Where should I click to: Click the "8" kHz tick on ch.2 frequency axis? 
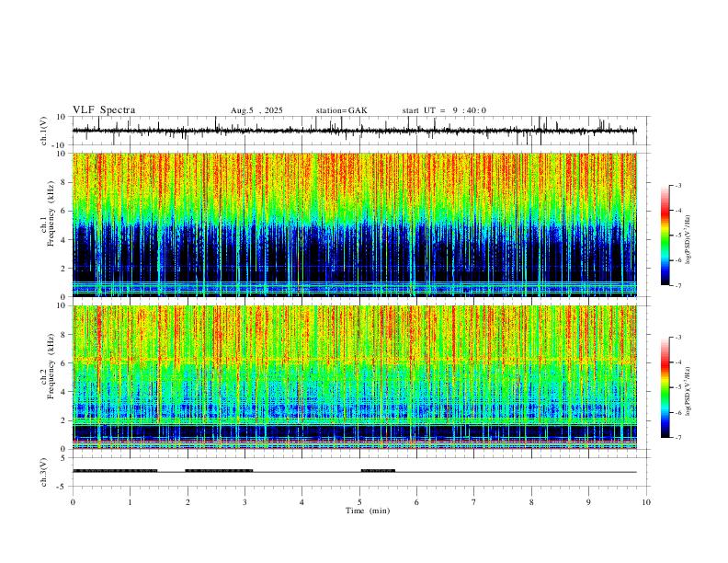click(x=64, y=335)
